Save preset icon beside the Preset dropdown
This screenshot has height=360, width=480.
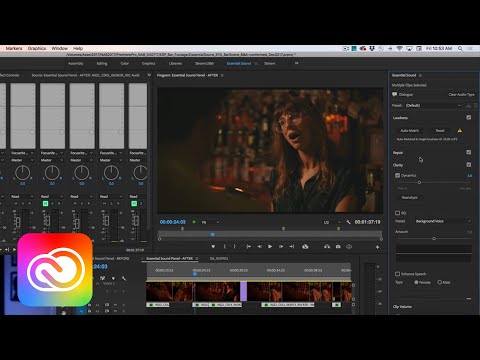click(x=469, y=105)
